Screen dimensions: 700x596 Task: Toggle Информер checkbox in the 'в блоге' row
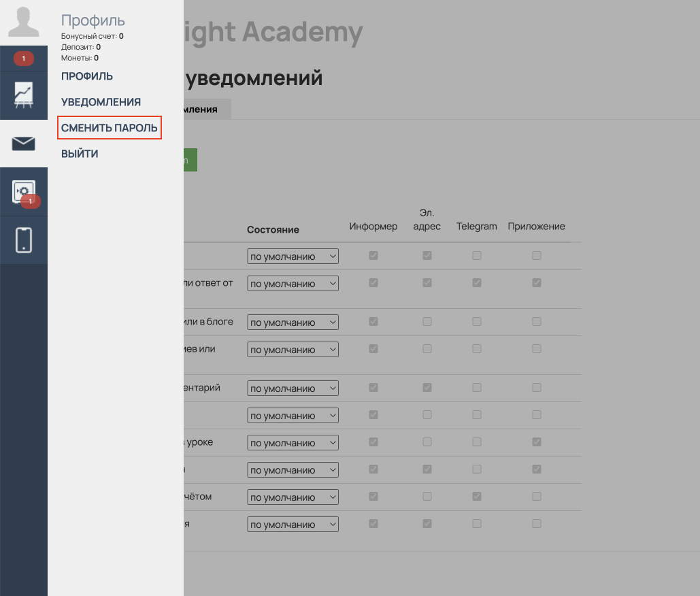point(373,322)
